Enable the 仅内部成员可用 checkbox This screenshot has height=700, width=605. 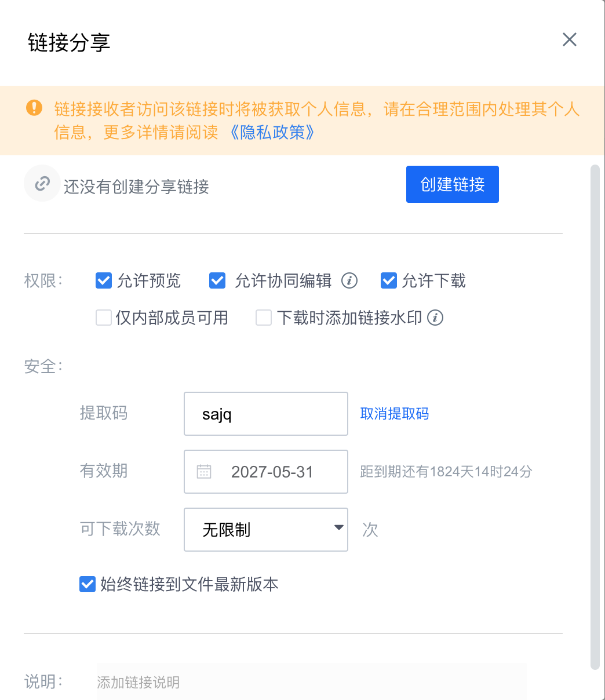[x=103, y=318]
